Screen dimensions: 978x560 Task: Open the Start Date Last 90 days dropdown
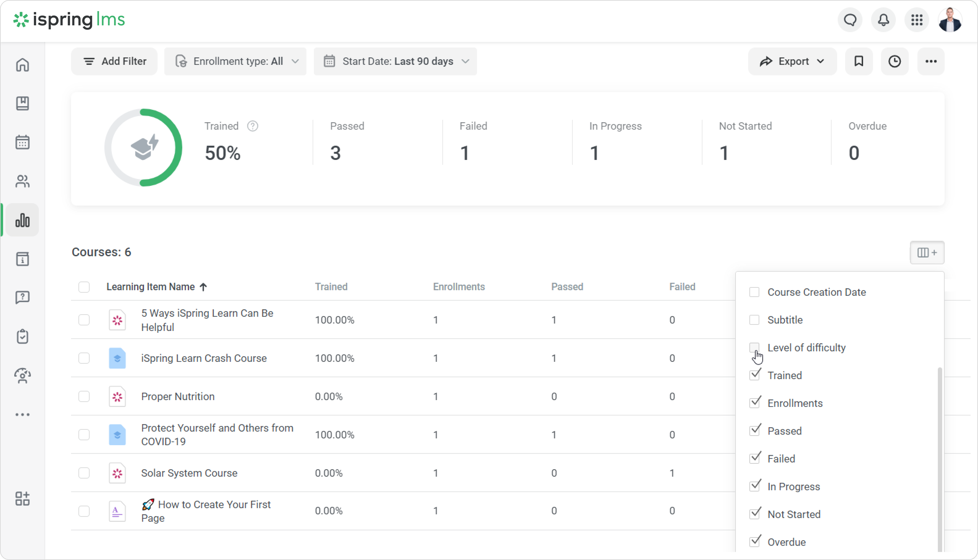(x=395, y=61)
